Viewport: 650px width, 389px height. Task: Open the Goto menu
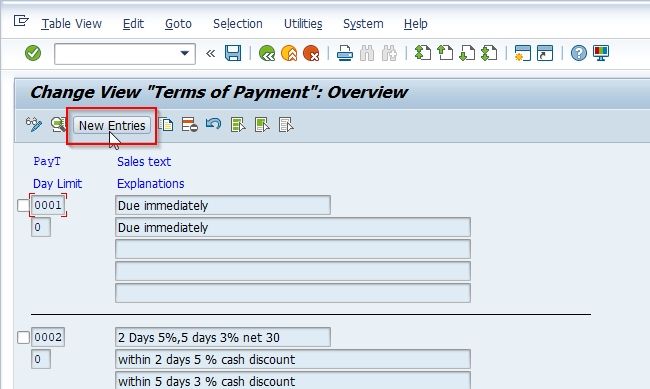point(178,24)
